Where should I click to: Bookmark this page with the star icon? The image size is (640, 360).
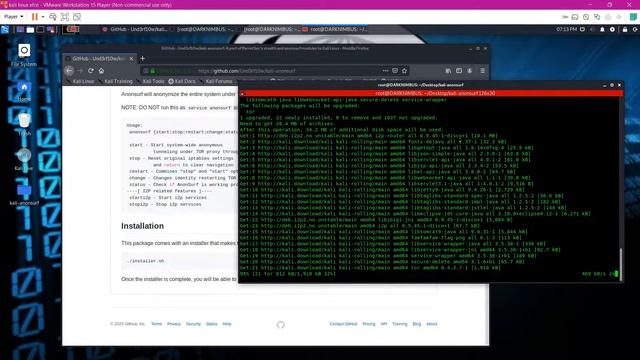pyautogui.click(x=404, y=71)
